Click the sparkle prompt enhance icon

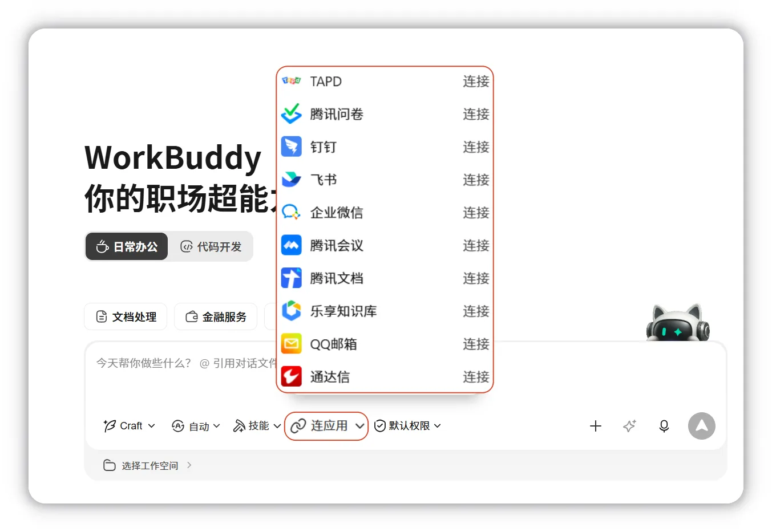[x=629, y=426]
